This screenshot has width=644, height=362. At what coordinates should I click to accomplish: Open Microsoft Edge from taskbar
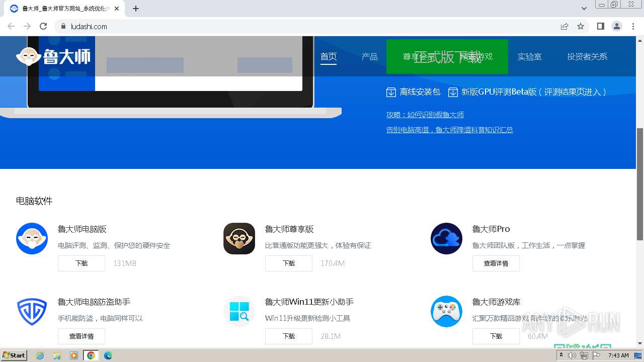[x=108, y=355]
